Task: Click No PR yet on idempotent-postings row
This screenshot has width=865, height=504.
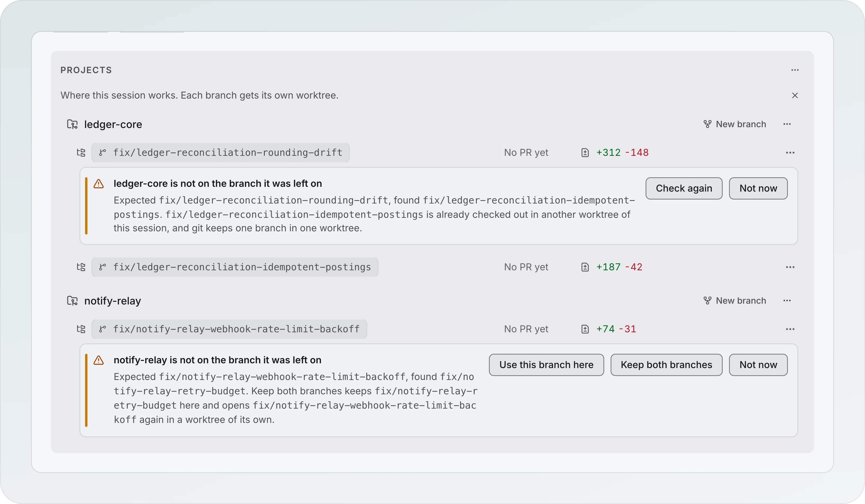Action: pyautogui.click(x=526, y=267)
